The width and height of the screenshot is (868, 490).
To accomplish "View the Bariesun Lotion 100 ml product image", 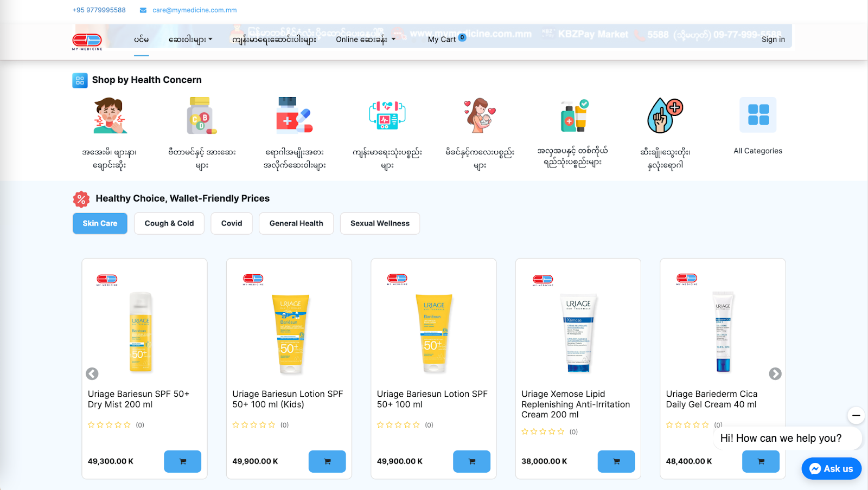I will coord(434,334).
